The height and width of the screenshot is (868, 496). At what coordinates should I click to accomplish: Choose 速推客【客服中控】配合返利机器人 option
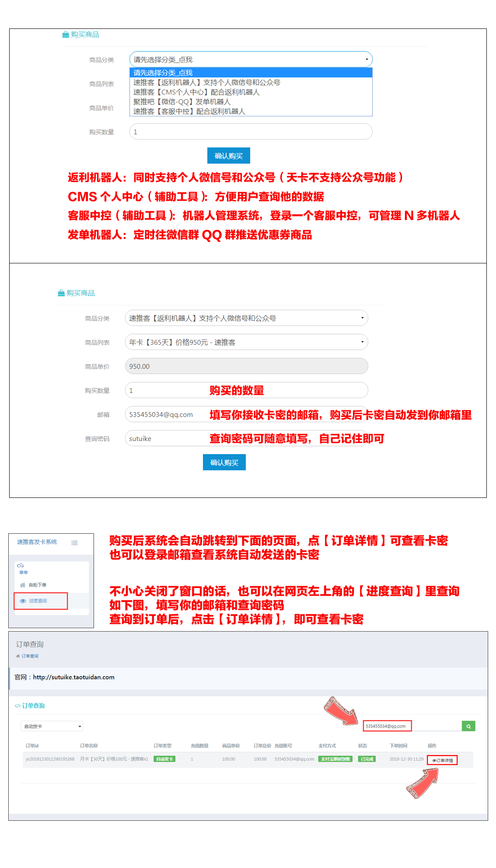(x=251, y=111)
